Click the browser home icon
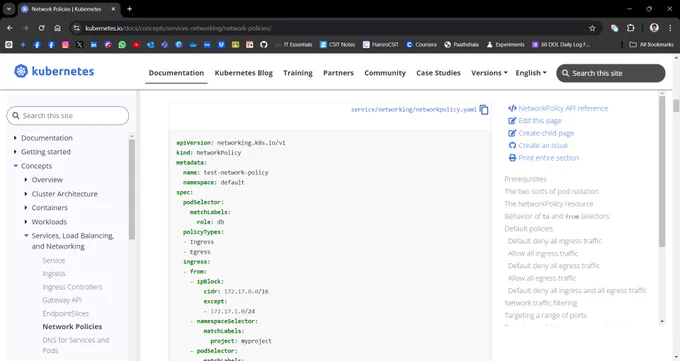Viewport: 680px width, 361px height. coord(57,28)
